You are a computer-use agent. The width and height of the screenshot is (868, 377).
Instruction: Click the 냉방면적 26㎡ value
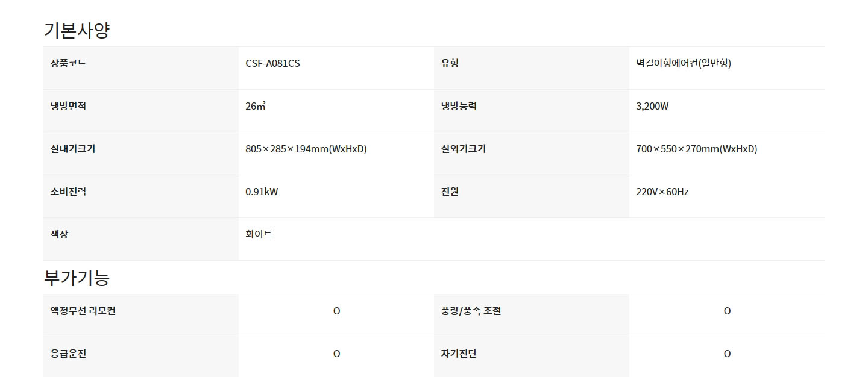pos(256,106)
